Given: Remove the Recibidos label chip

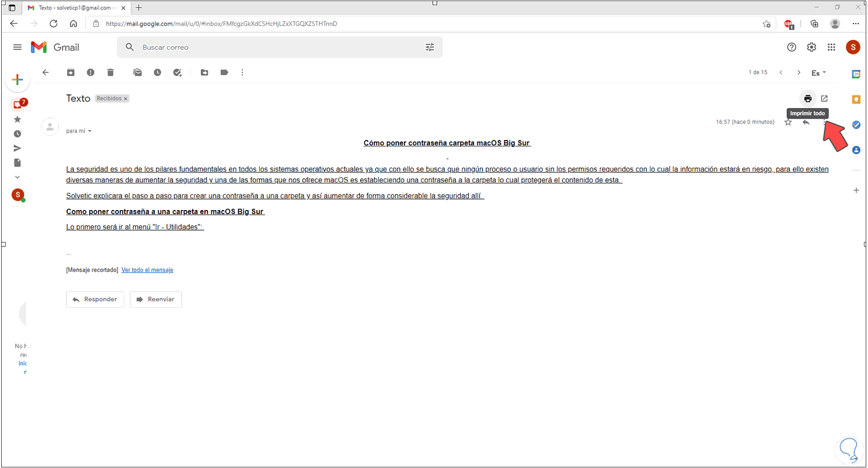Looking at the screenshot, I should point(126,99).
